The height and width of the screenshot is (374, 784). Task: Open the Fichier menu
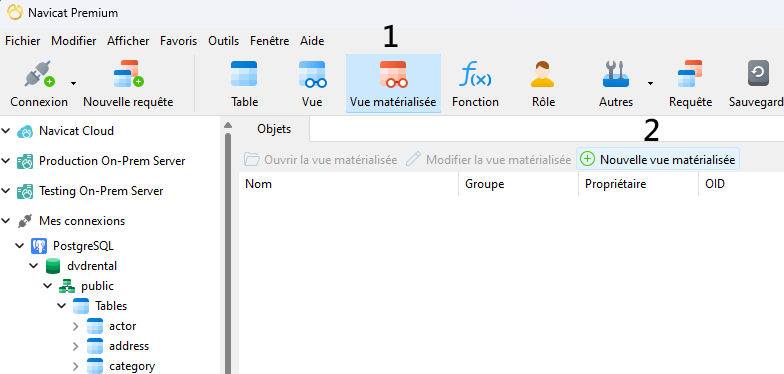click(x=22, y=41)
